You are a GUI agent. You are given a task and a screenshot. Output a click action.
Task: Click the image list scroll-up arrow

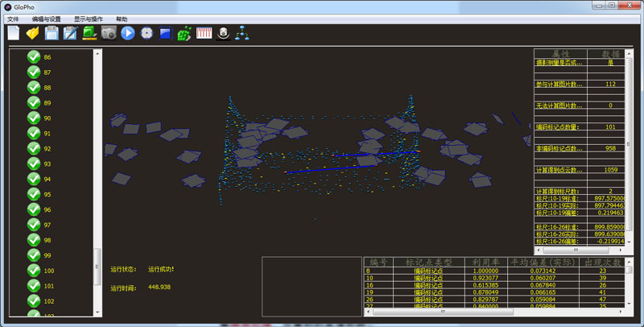97,54
